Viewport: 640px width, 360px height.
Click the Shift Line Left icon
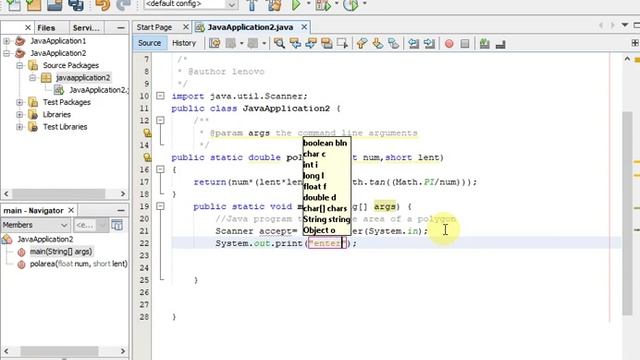pyautogui.click(x=413, y=43)
